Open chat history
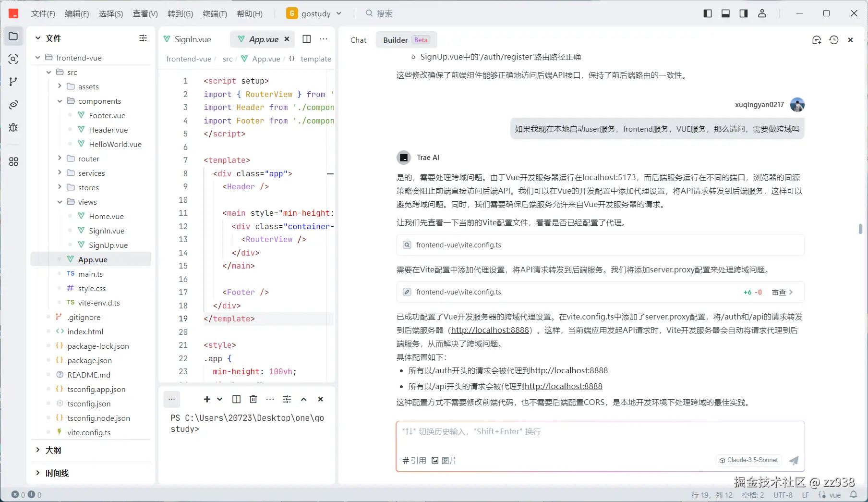The width and height of the screenshot is (868, 502). click(x=834, y=40)
